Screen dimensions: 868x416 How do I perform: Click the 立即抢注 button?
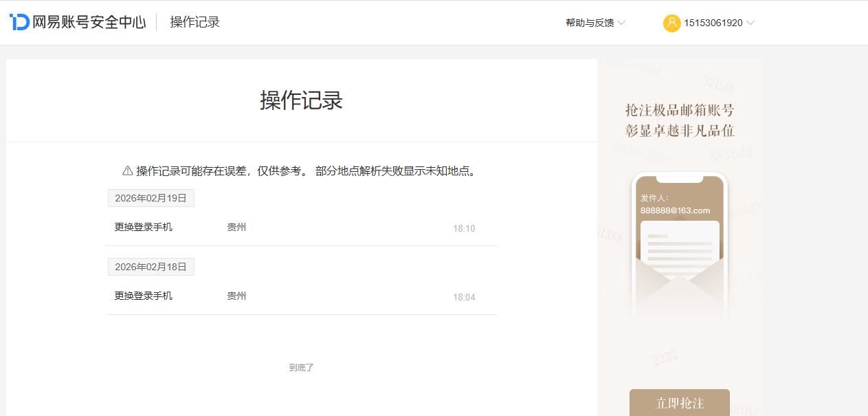[x=680, y=403]
